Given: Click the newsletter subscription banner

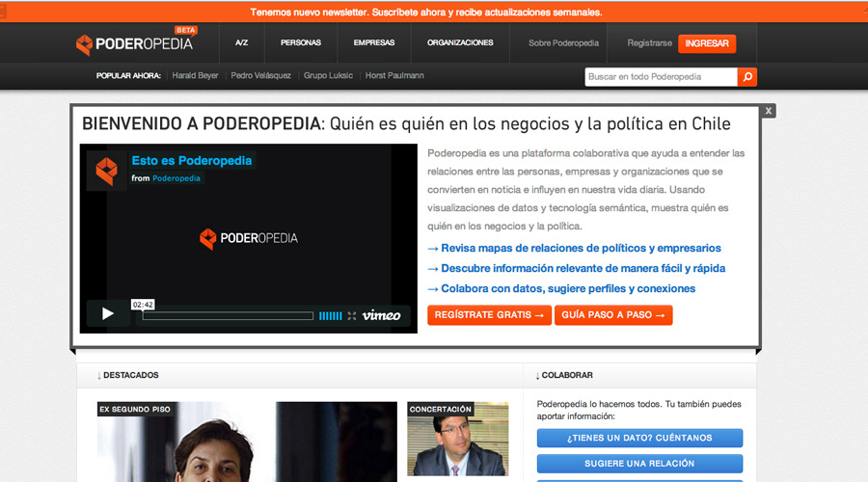Looking at the screenshot, I should (434, 12).
